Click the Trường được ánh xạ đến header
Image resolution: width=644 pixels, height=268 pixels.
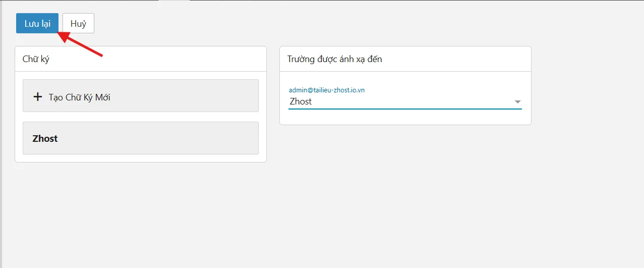pyautogui.click(x=334, y=59)
